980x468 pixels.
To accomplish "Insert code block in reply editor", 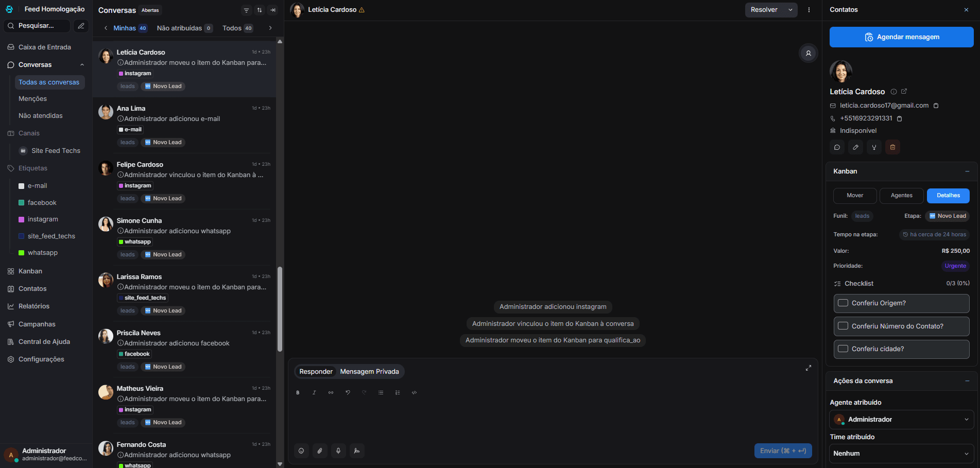I will coord(414,392).
